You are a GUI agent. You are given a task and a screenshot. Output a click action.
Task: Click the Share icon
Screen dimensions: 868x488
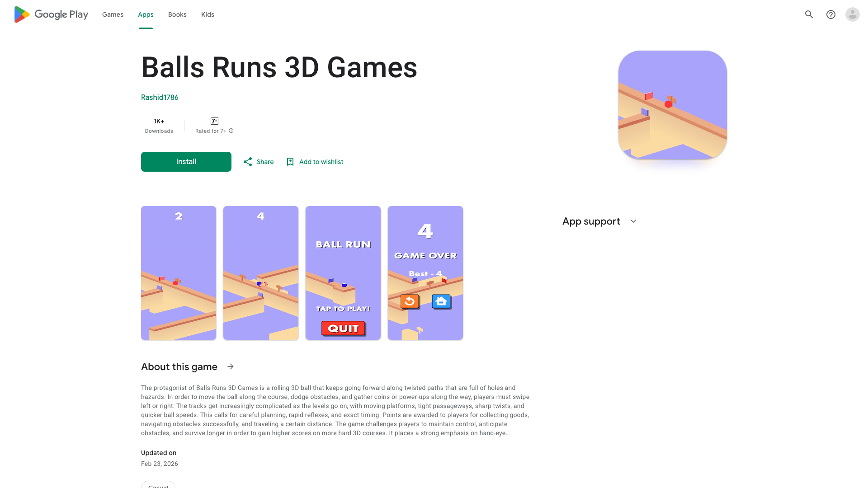tap(248, 162)
